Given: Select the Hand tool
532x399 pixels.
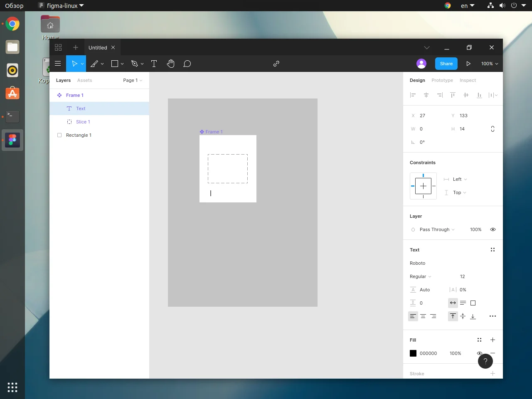Looking at the screenshot, I should tap(170, 64).
